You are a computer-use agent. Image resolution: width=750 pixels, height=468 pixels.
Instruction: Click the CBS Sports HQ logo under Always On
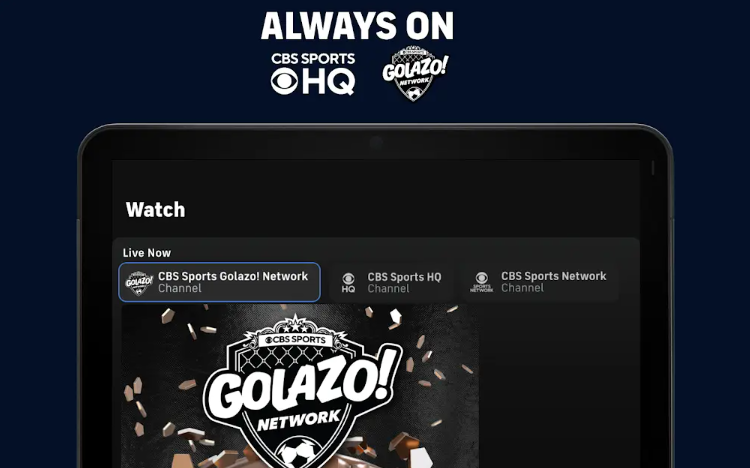pos(313,74)
